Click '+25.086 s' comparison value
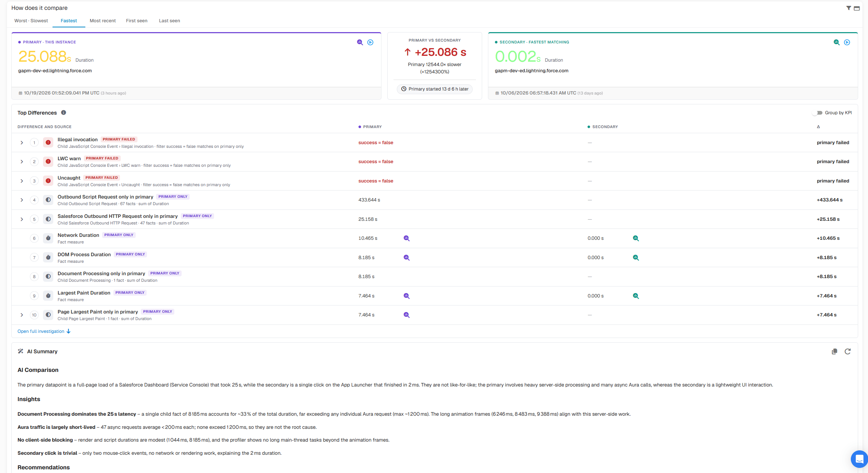The height and width of the screenshot is (473, 868). (x=441, y=52)
